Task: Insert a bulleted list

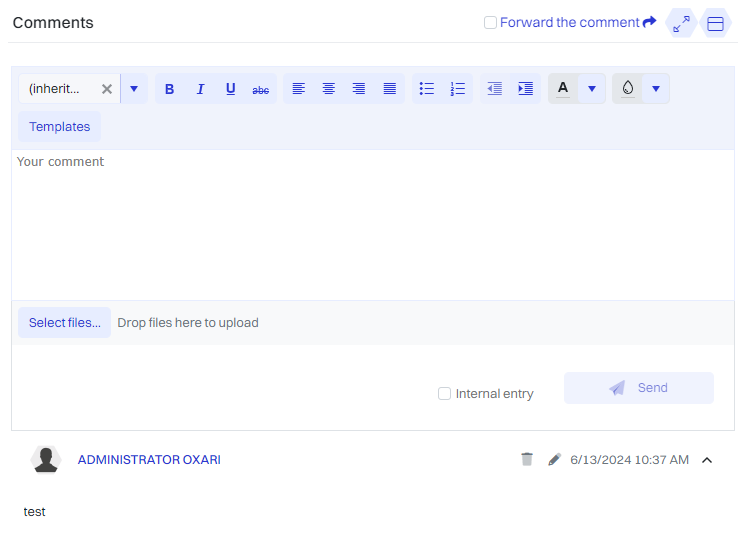Action: pos(427,89)
